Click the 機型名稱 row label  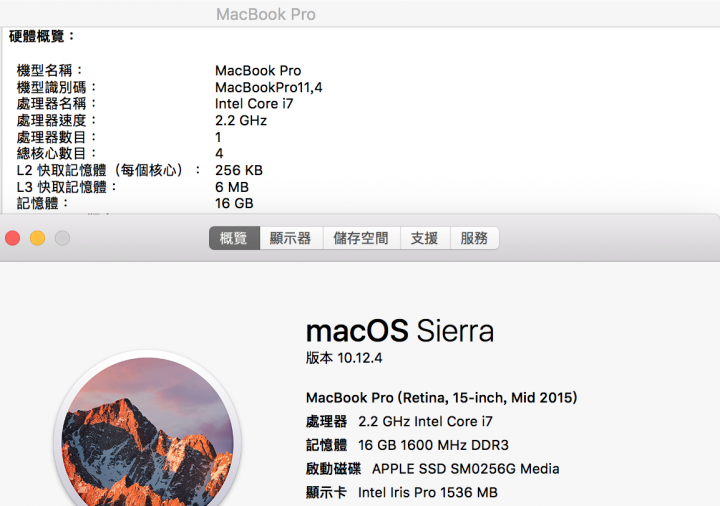pos(49,71)
